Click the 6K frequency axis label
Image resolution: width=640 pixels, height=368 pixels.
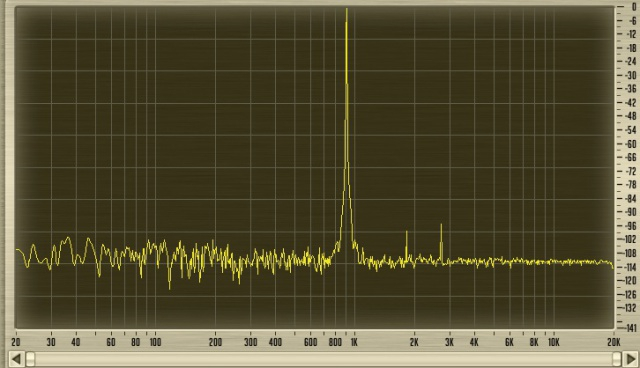tap(509, 342)
